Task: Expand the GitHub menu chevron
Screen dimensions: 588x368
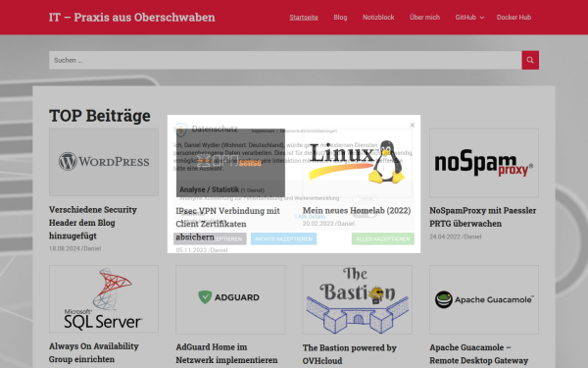Action: tap(482, 18)
